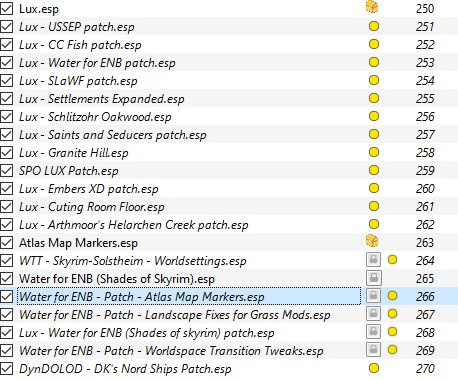Select the Lux - Water for ENB patch.esp name
458x380 pixels.
click(97, 63)
